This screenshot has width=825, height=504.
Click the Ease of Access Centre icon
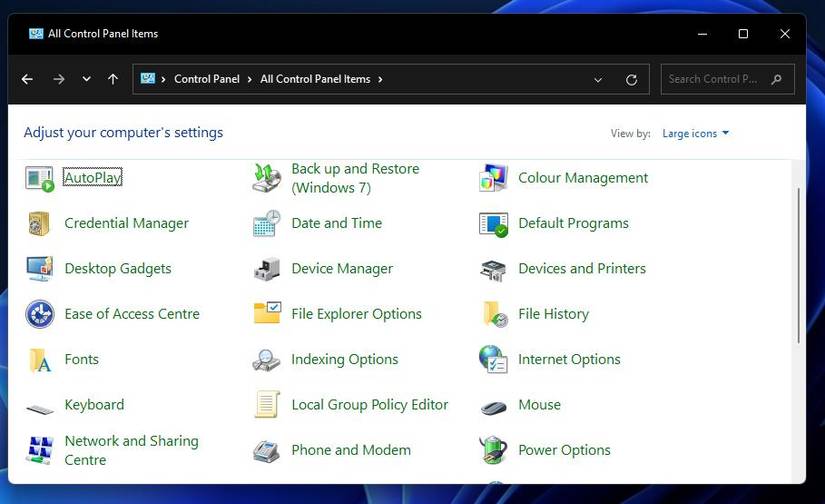tap(40, 314)
